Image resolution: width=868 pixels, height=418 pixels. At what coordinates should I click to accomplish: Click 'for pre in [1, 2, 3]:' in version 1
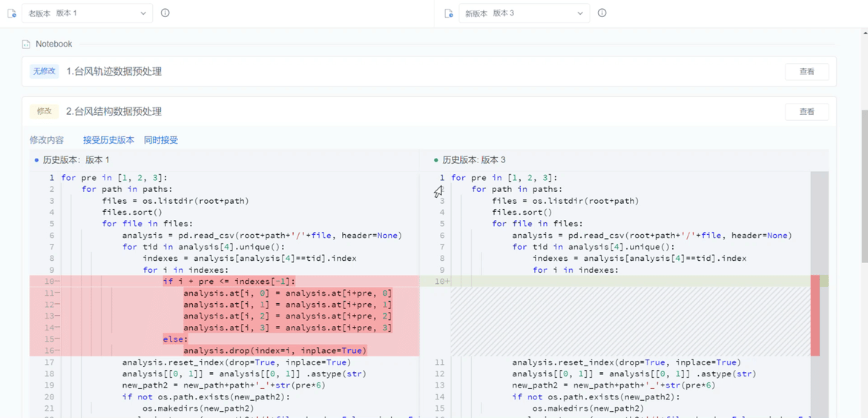pos(114,177)
